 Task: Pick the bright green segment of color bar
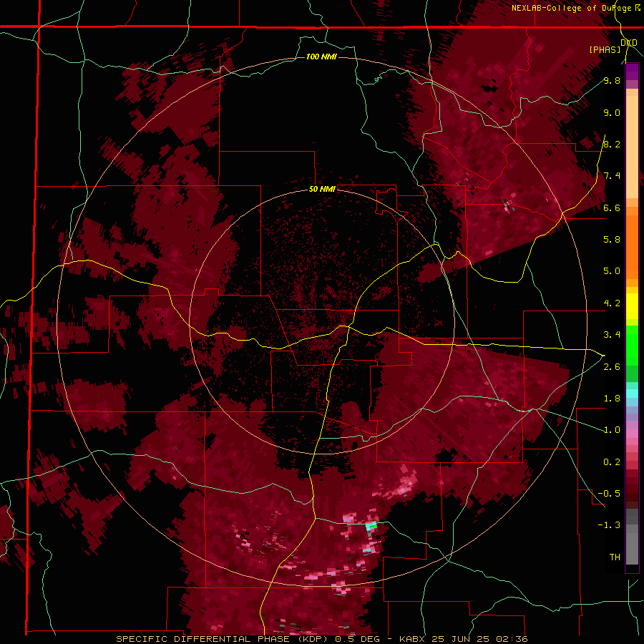(632, 346)
